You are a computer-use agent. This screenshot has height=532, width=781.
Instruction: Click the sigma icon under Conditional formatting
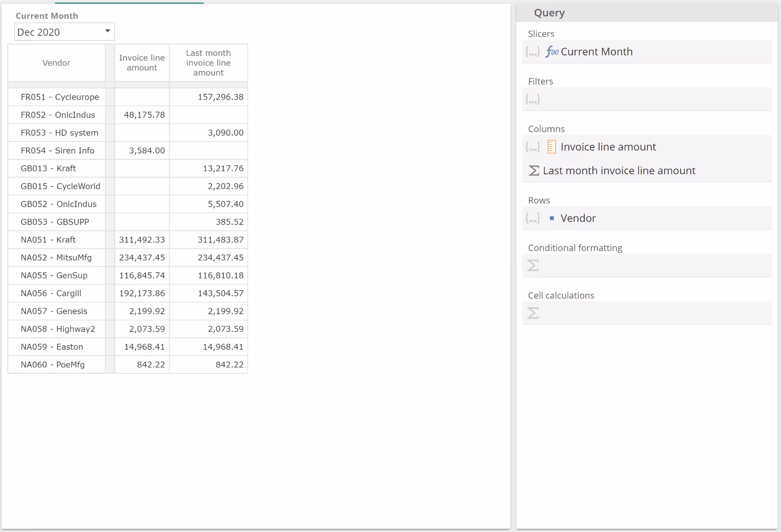pyautogui.click(x=533, y=265)
